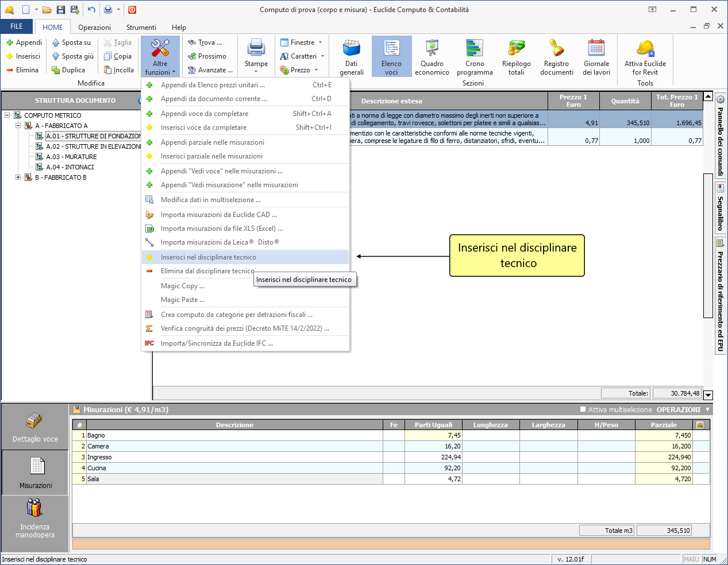Image resolution: width=728 pixels, height=565 pixels.
Task: Select Inserisci nel disciplinare tecnico menu entry
Action: click(x=208, y=257)
